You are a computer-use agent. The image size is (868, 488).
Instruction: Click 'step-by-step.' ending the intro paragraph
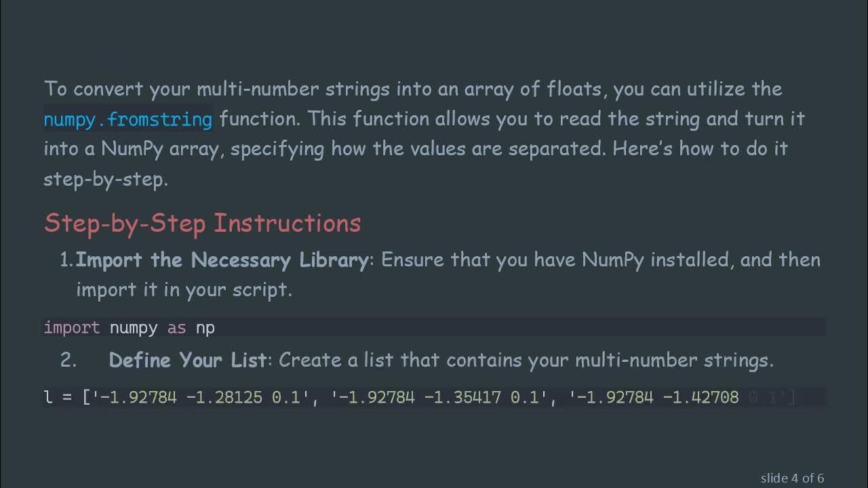click(x=105, y=180)
